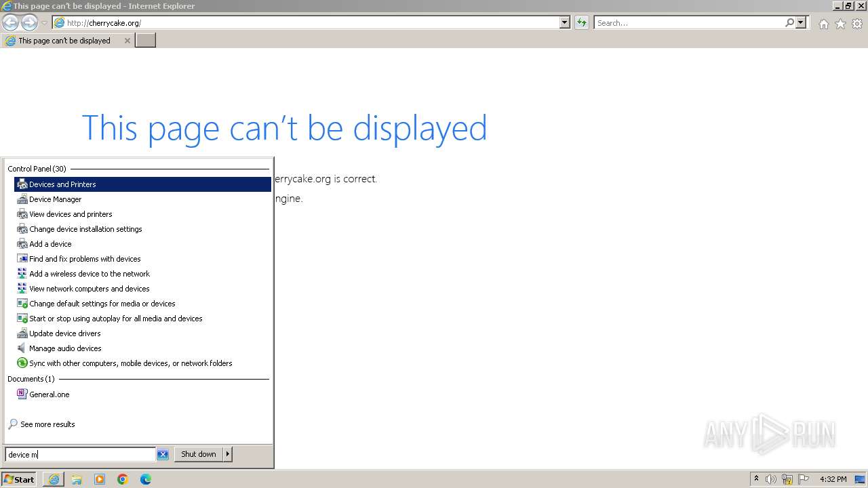Select View devices and printers
The image size is (868, 488).
[x=142, y=214]
